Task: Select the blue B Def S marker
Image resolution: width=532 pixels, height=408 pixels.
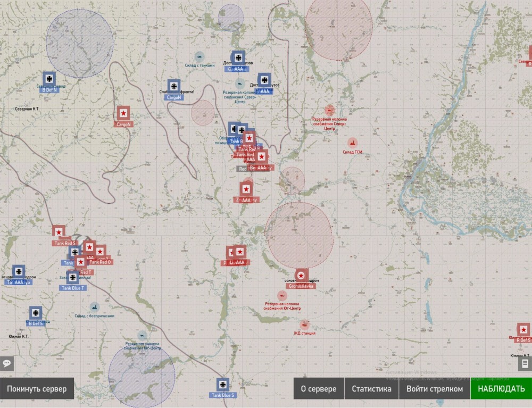Action: [x=36, y=313]
